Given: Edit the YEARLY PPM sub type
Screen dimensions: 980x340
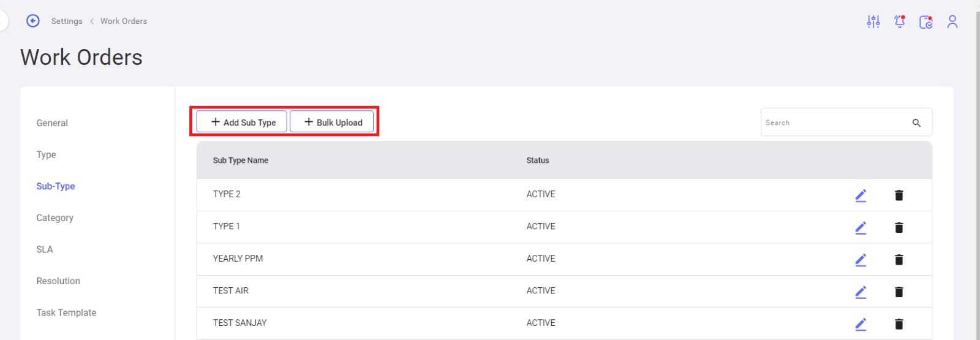Looking at the screenshot, I should point(861,260).
